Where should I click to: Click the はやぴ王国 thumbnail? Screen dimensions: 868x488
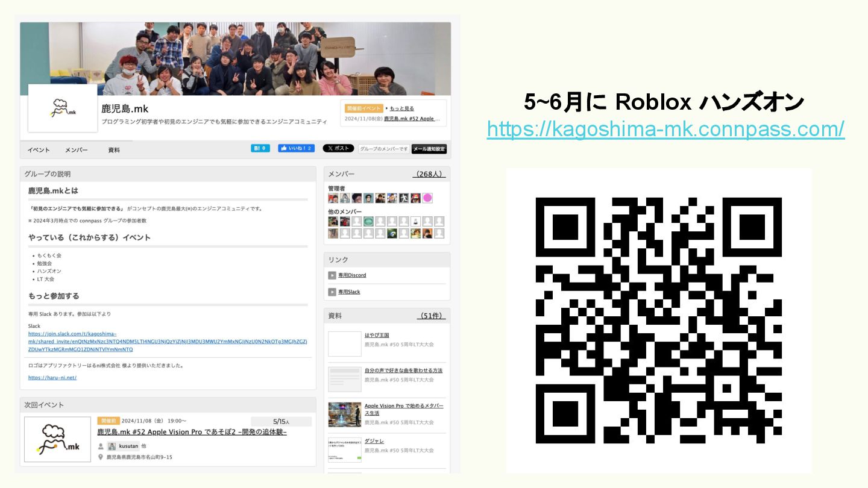pos(345,344)
